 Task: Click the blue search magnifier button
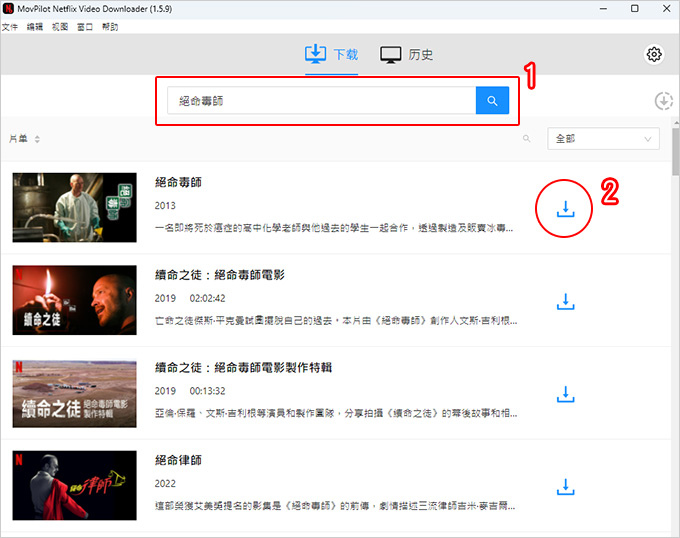click(492, 101)
